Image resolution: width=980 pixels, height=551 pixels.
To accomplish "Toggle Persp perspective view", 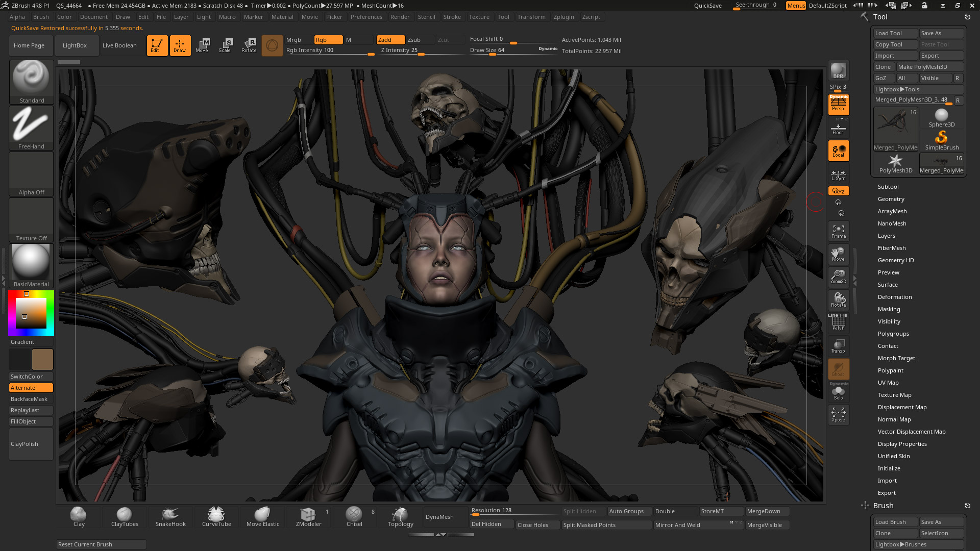I will pos(839,105).
